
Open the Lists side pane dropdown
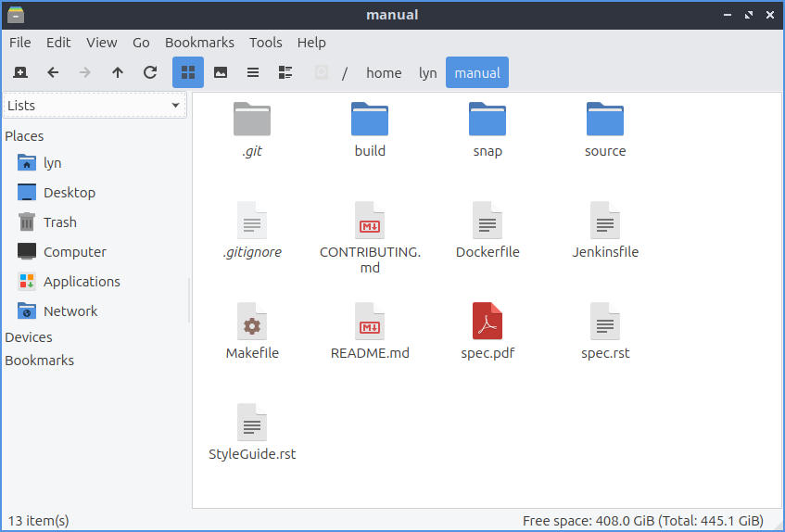pos(95,106)
